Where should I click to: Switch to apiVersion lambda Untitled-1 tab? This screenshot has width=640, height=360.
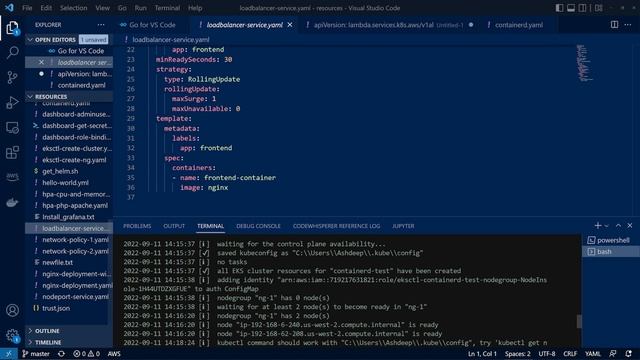[x=389, y=25]
